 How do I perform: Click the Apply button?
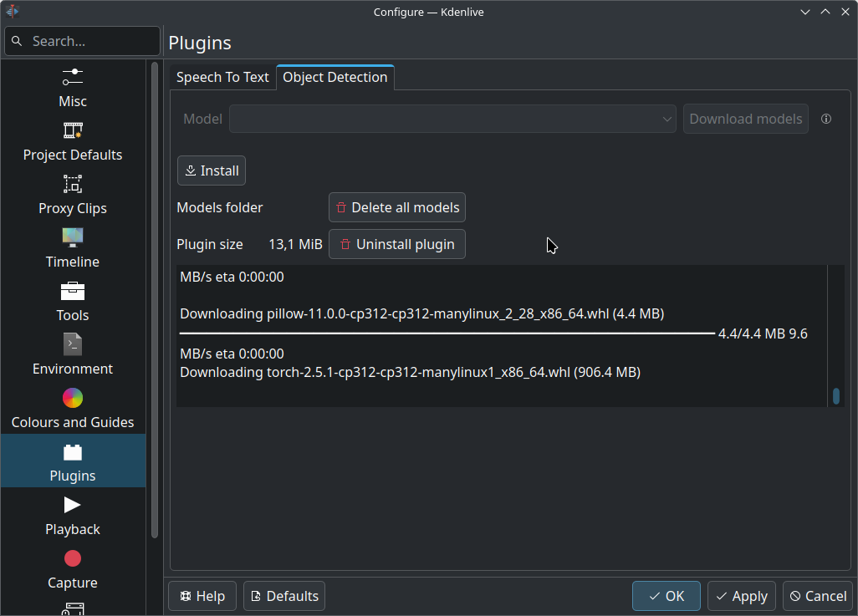point(741,596)
